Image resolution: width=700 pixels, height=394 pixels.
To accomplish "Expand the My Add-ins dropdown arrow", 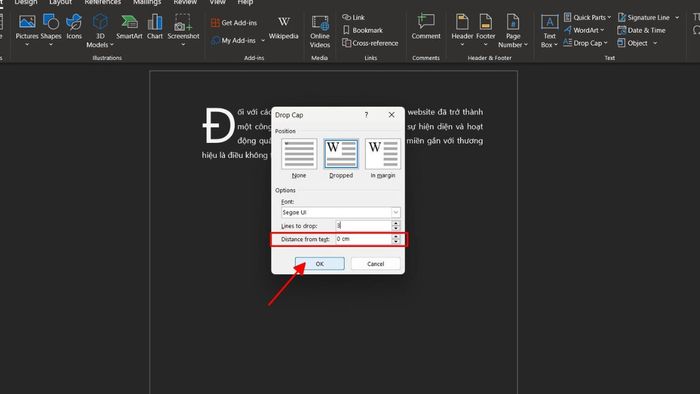I will [263, 41].
